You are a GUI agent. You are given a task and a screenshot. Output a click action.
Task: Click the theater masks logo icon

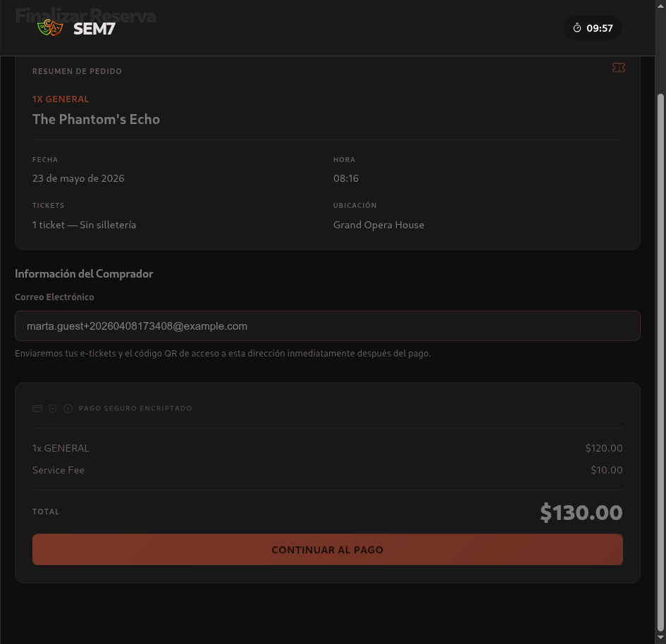point(50,29)
